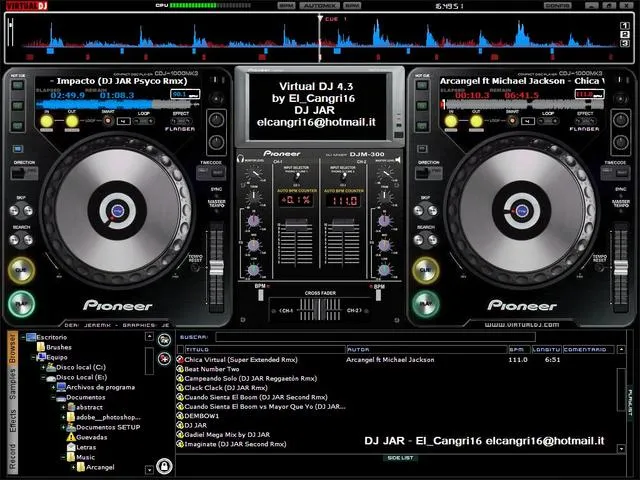Click the CH-1 volume fader
Image resolution: width=640 pixels, height=480 pixels.
click(x=296, y=224)
